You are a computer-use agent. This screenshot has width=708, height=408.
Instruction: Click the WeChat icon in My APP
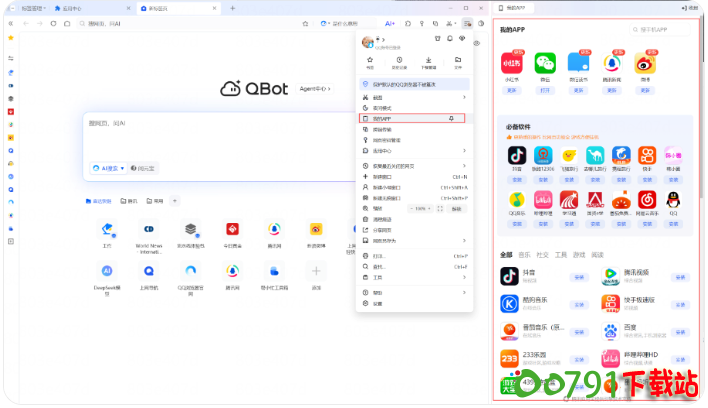[544, 62]
